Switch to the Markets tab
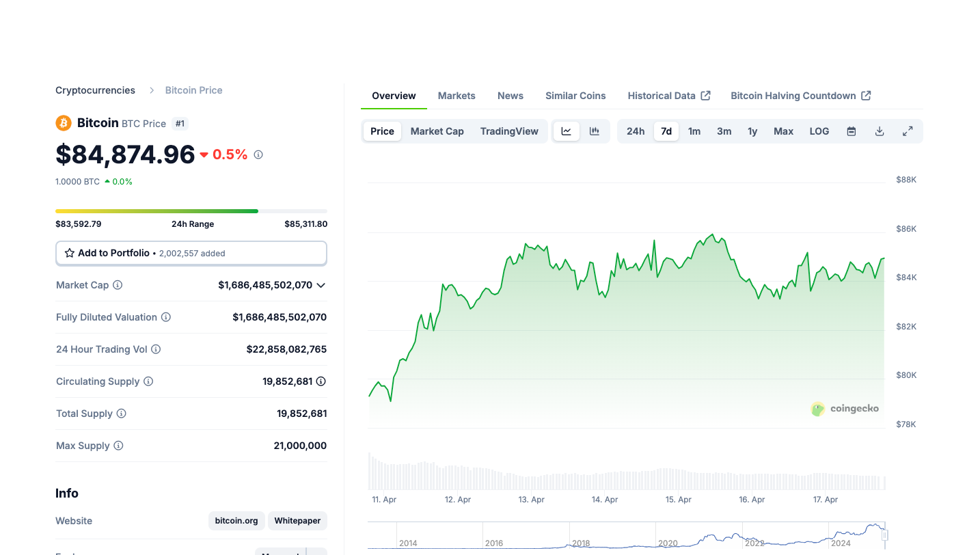This screenshot has height=555, width=980. tap(456, 96)
